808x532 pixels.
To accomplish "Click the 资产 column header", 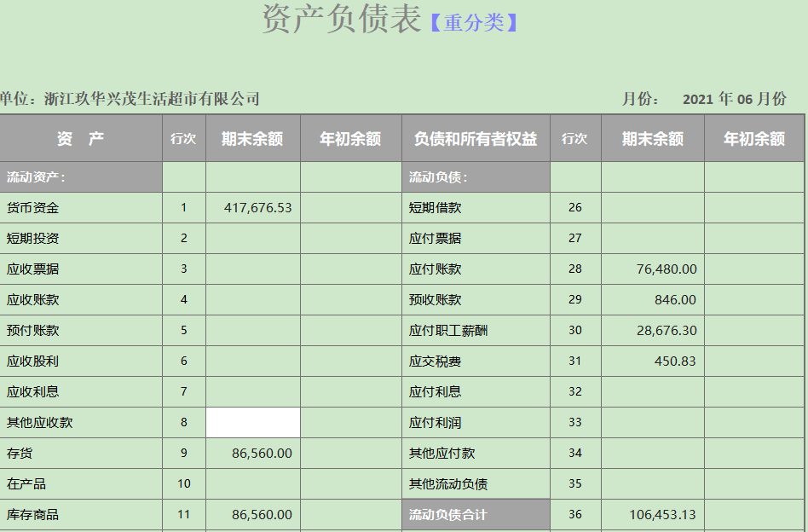I will [x=80, y=139].
